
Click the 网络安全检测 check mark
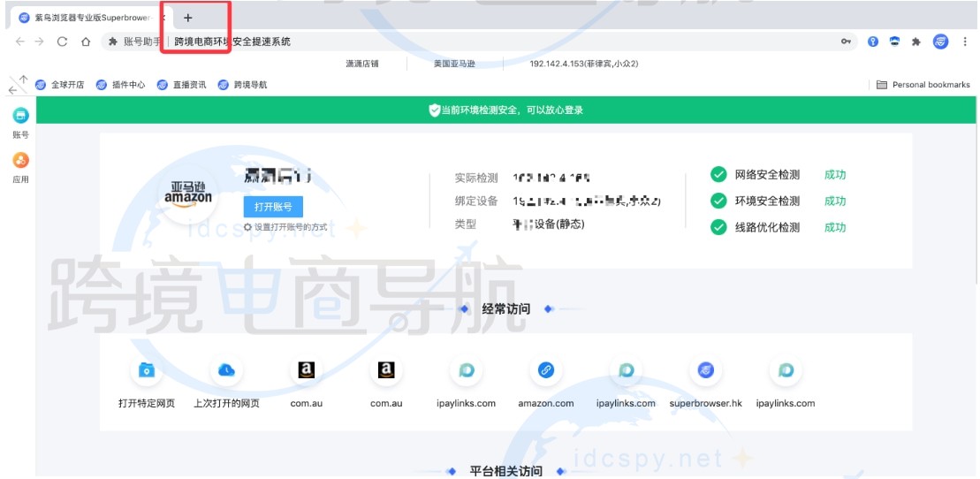(718, 174)
